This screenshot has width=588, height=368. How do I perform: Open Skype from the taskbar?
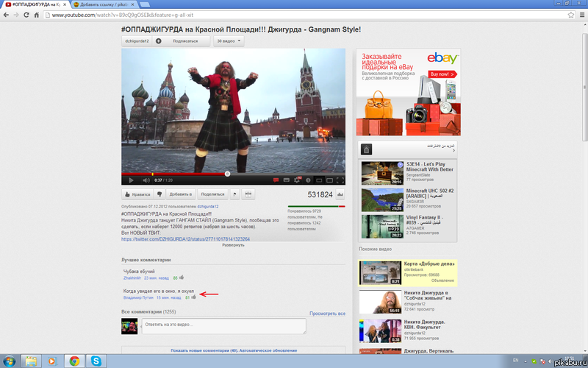click(x=96, y=361)
